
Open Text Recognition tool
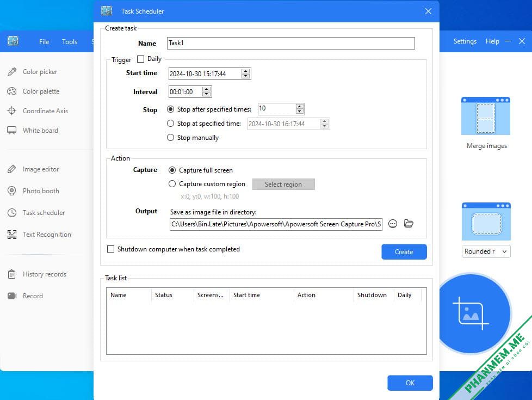(39, 235)
